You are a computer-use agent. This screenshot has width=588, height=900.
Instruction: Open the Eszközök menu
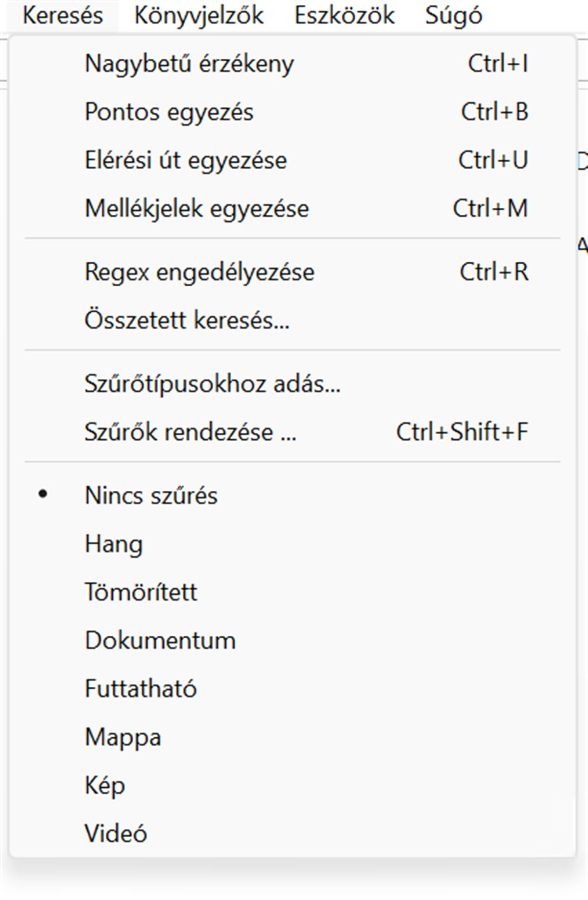click(x=344, y=16)
